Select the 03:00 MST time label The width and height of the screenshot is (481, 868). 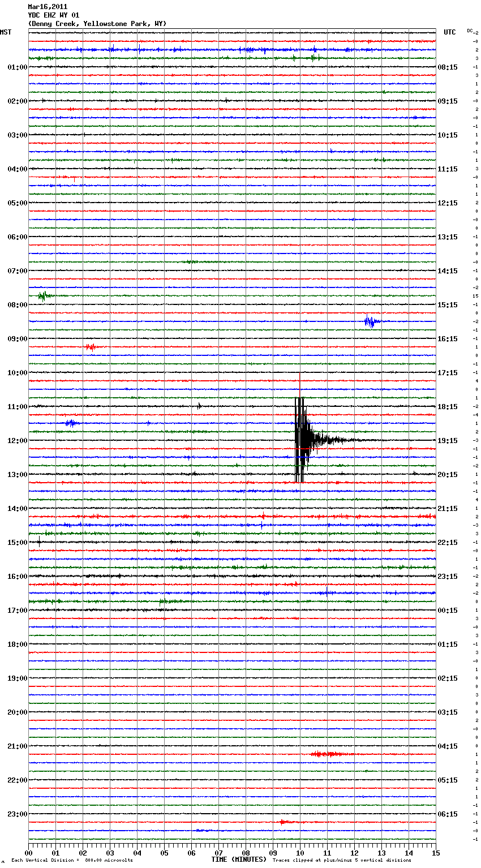tap(18, 135)
